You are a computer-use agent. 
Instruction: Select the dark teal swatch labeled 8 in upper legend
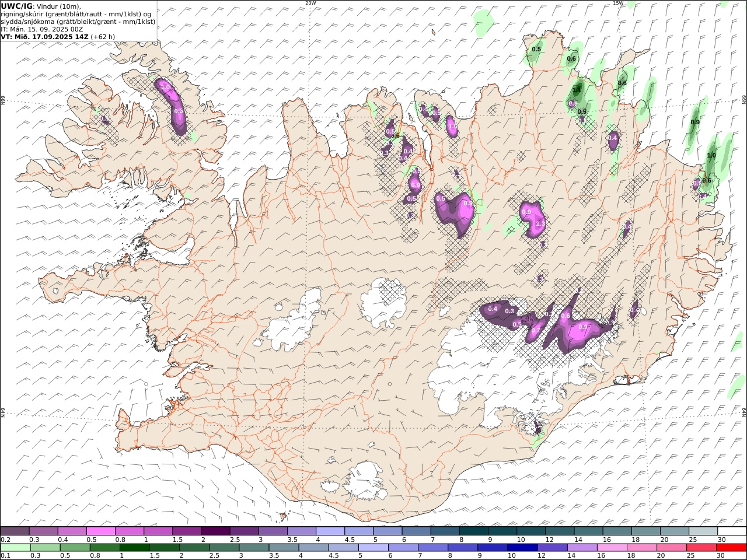(x=473, y=531)
